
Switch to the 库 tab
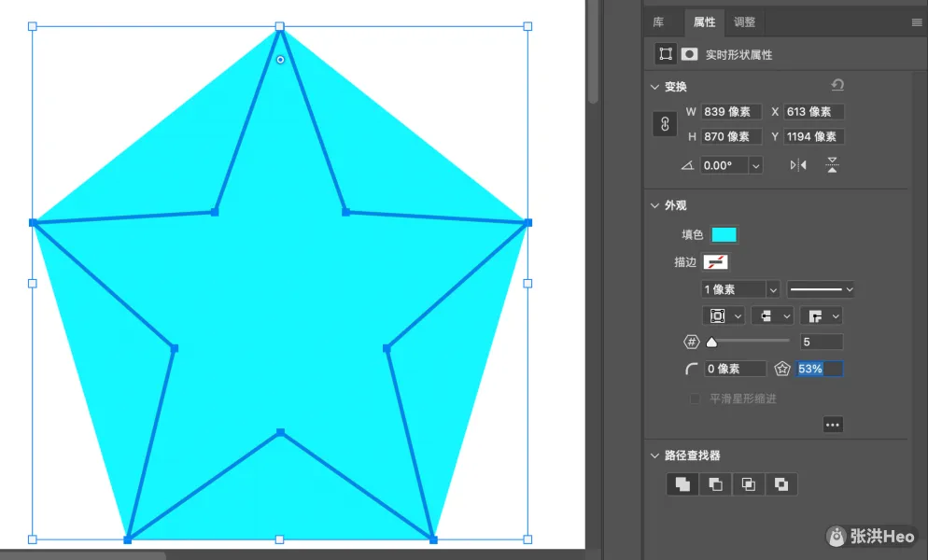(658, 22)
